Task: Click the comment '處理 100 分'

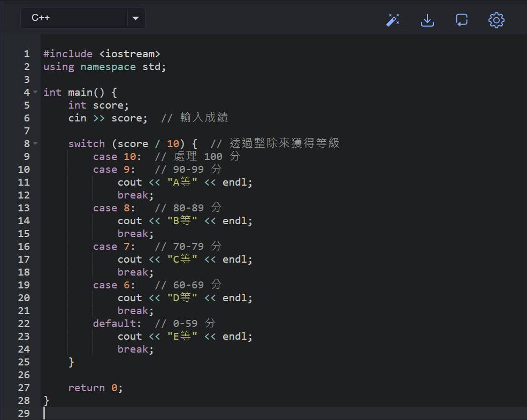Action: [x=207, y=156]
